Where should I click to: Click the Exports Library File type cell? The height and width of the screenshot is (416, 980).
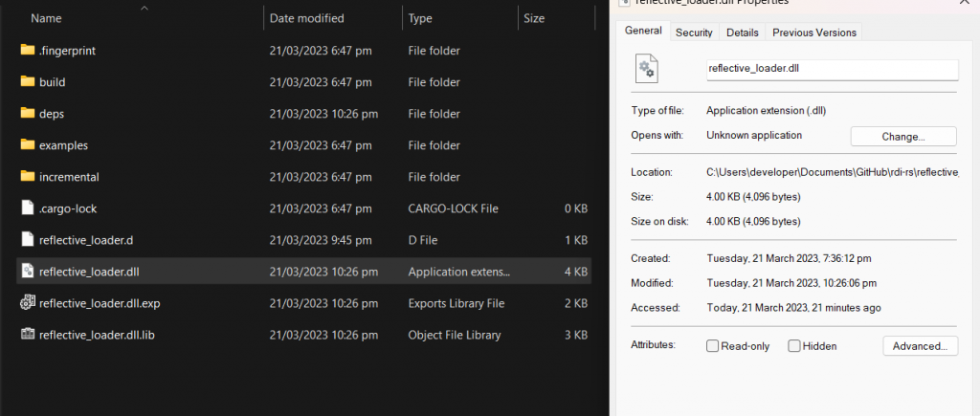(x=457, y=303)
